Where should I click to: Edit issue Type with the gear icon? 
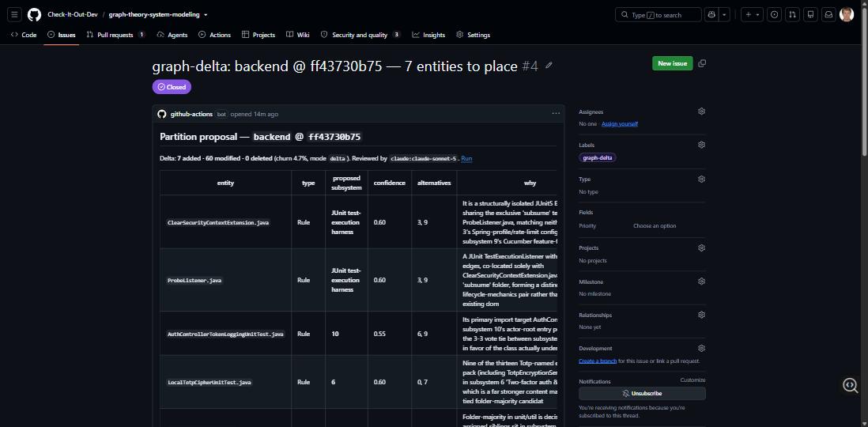pos(701,179)
